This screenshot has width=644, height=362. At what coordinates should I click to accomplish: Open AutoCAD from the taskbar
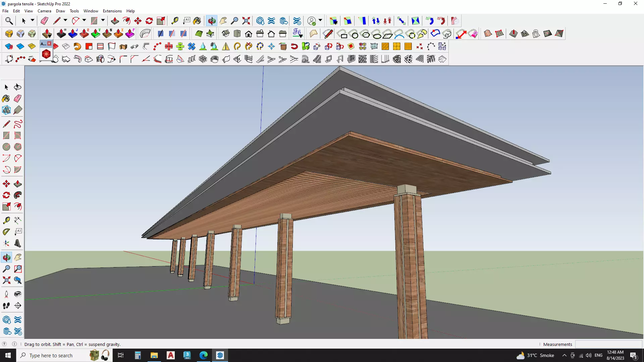171,355
